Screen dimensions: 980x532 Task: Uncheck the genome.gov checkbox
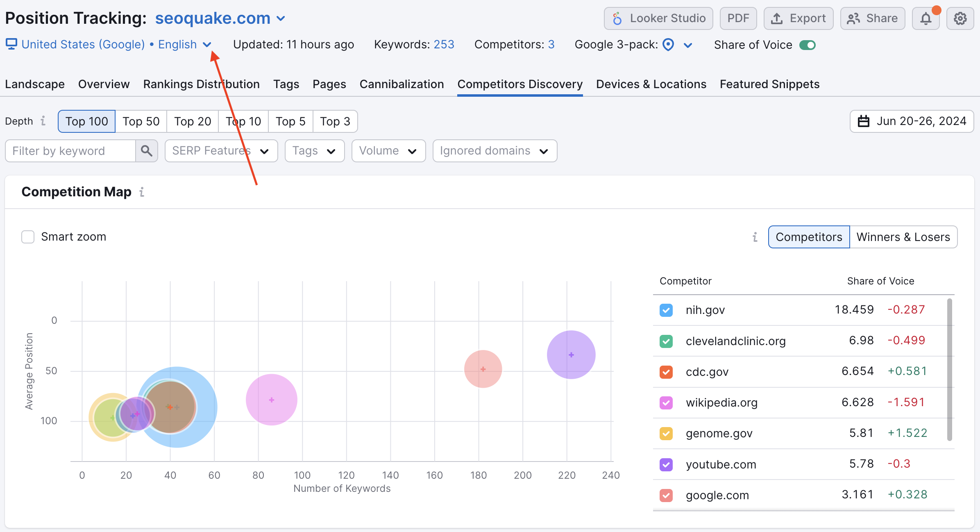pyautogui.click(x=666, y=433)
